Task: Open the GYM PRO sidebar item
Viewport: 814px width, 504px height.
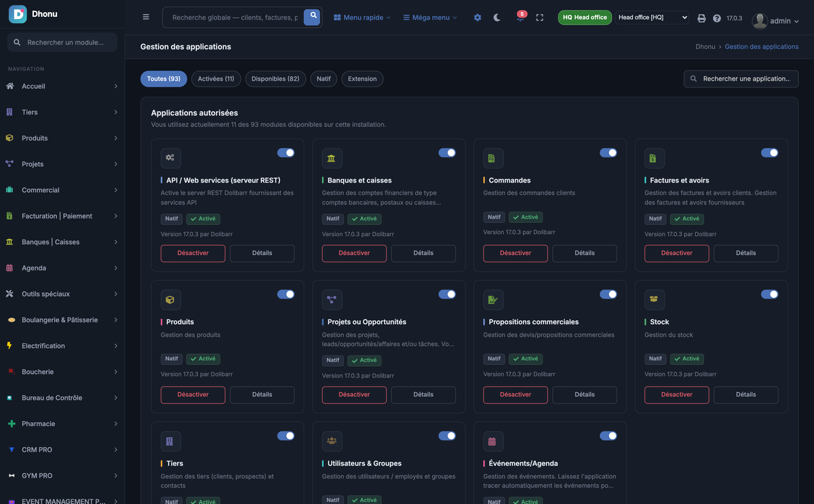Action: 62,476
